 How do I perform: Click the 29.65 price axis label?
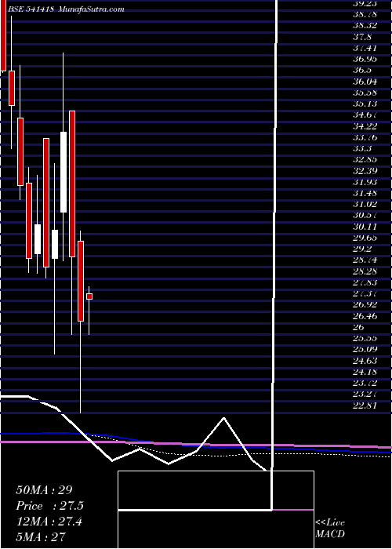click(x=365, y=238)
